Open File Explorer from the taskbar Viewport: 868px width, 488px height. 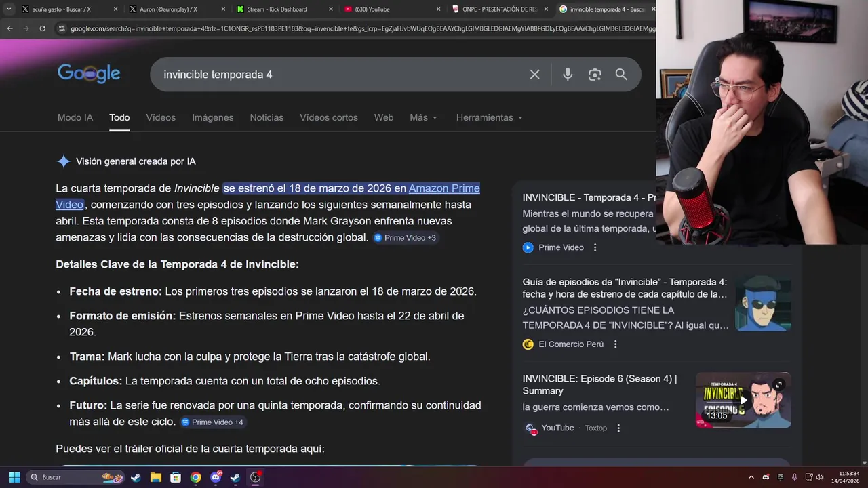(155, 477)
